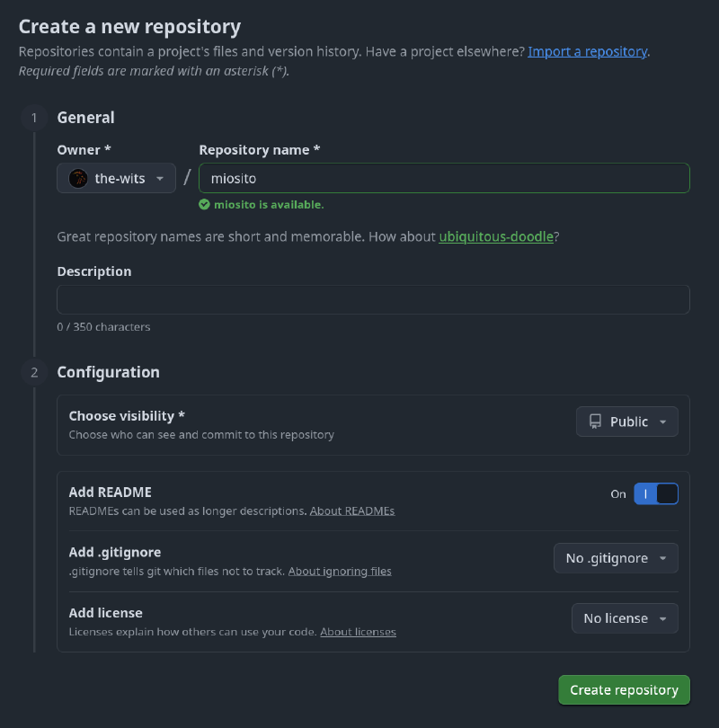
Task: Open the About licenses link
Action: coord(358,632)
